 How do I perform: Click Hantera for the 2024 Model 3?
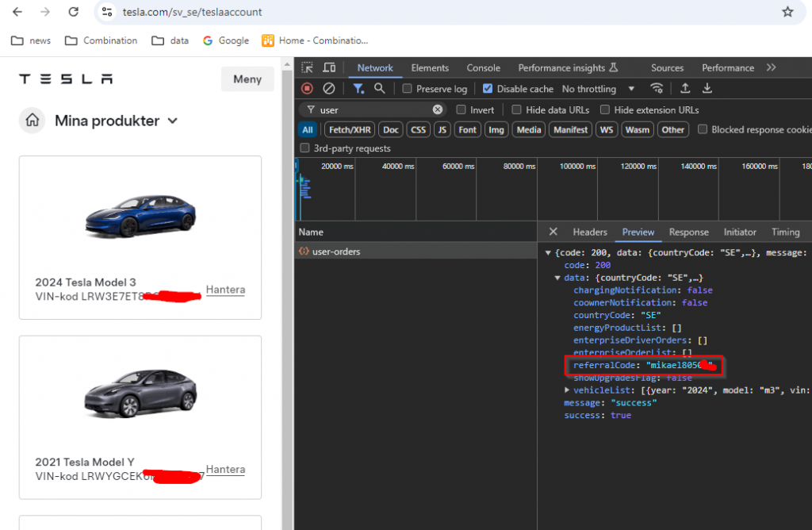click(x=225, y=290)
